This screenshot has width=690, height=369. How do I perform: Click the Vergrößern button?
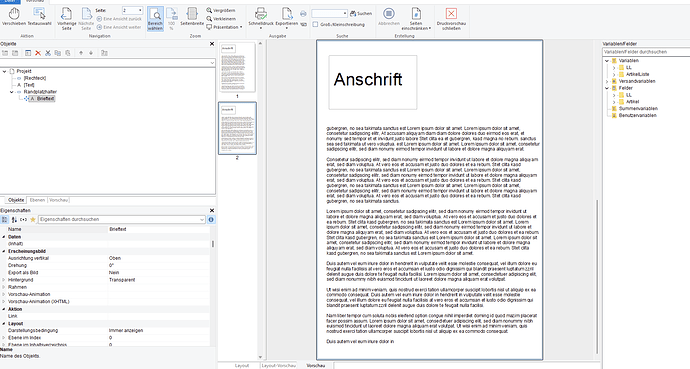221,10
